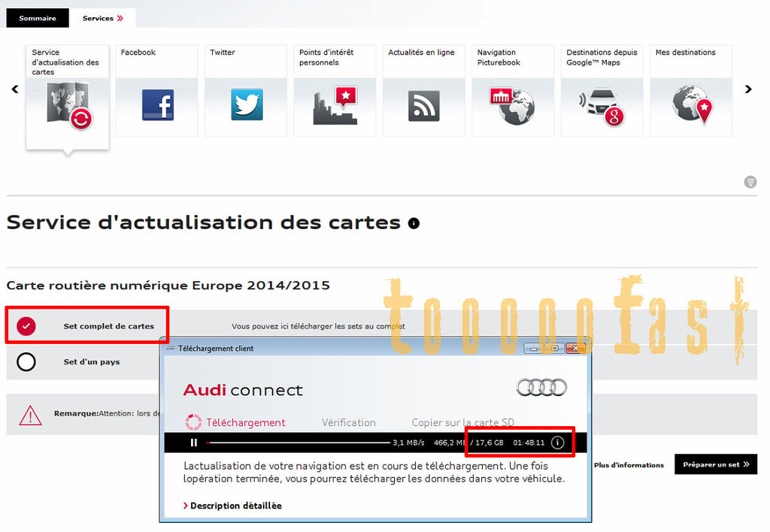Click the Préparer un set button

[x=716, y=464]
